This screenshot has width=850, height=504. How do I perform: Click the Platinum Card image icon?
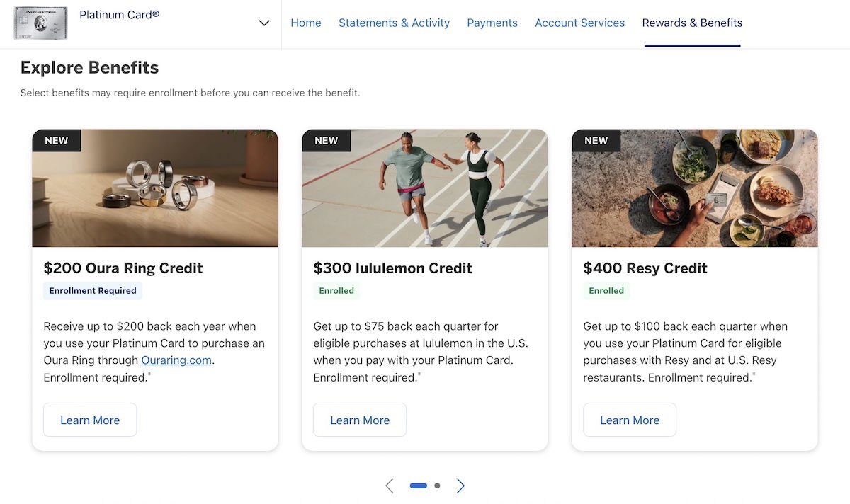pyautogui.click(x=40, y=23)
